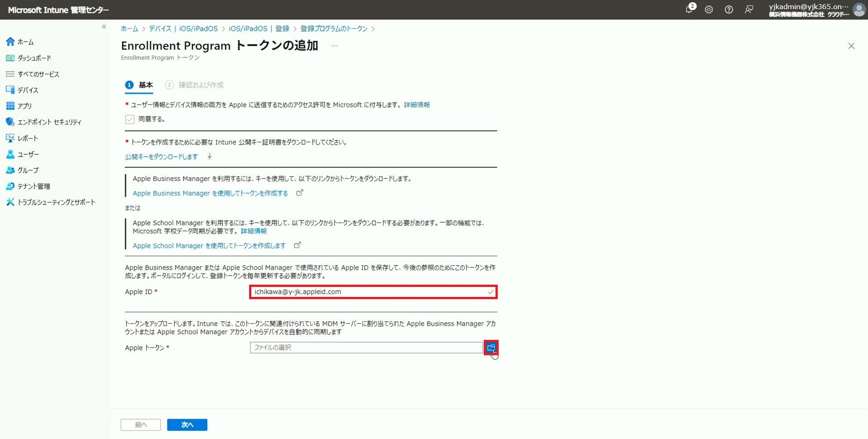
Task: Click the Tenant administration gear icon
Action: coord(10,186)
